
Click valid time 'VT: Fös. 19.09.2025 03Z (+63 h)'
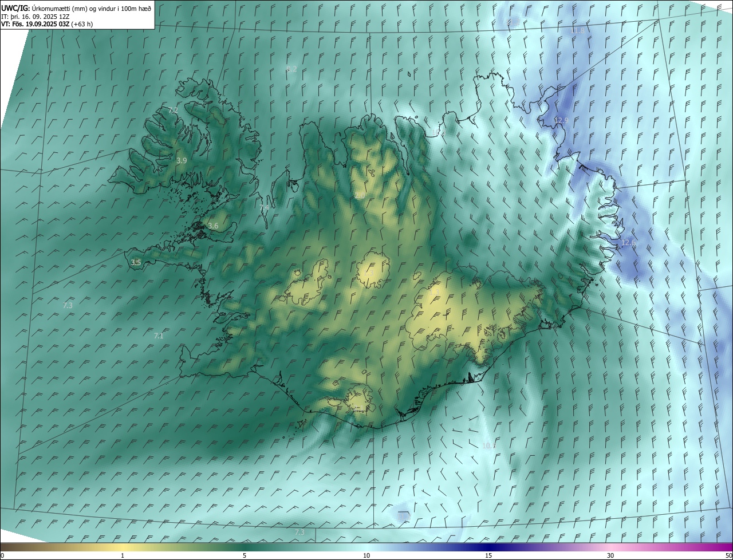tap(47, 24)
